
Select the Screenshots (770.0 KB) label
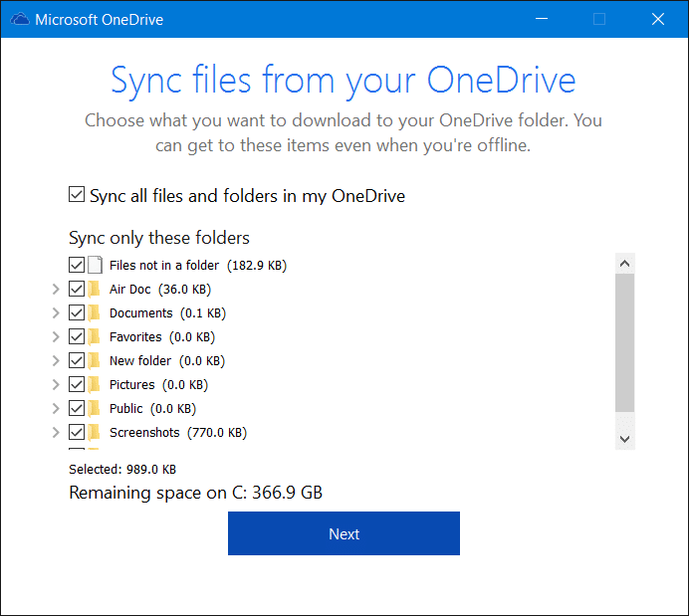pyautogui.click(x=178, y=433)
